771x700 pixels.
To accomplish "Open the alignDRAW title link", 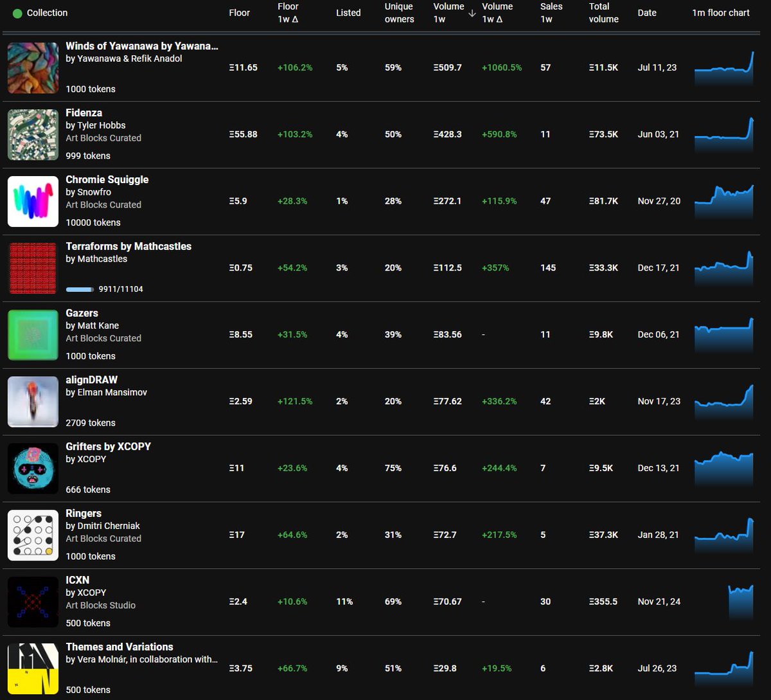I will pos(92,381).
